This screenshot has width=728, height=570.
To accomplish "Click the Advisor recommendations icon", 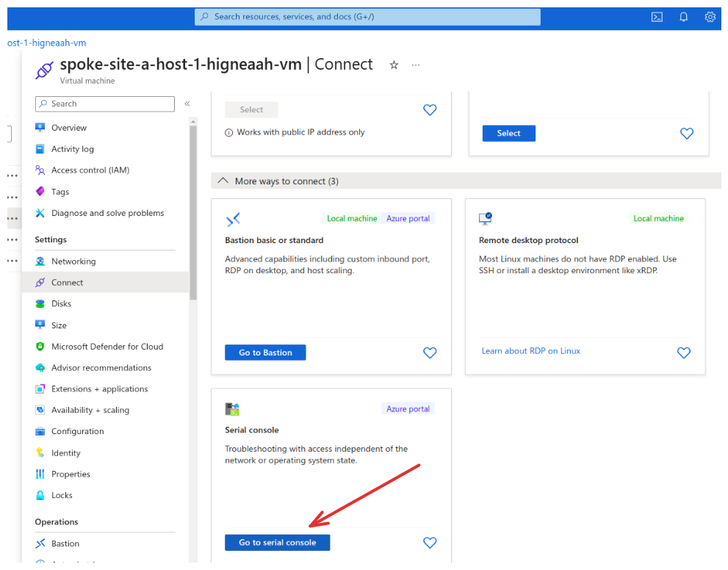I will click(x=40, y=367).
